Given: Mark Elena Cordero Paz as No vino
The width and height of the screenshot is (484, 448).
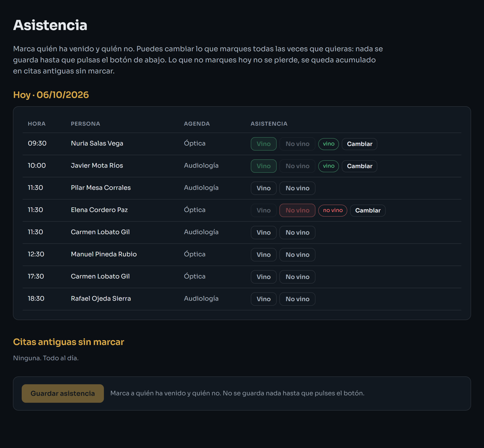Looking at the screenshot, I should tap(297, 210).
